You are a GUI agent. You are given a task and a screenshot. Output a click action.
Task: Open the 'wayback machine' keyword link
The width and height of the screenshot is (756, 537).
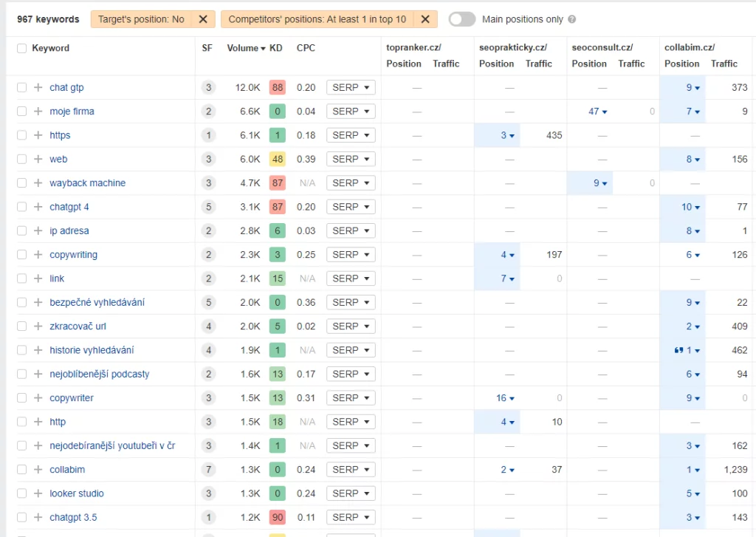click(87, 183)
